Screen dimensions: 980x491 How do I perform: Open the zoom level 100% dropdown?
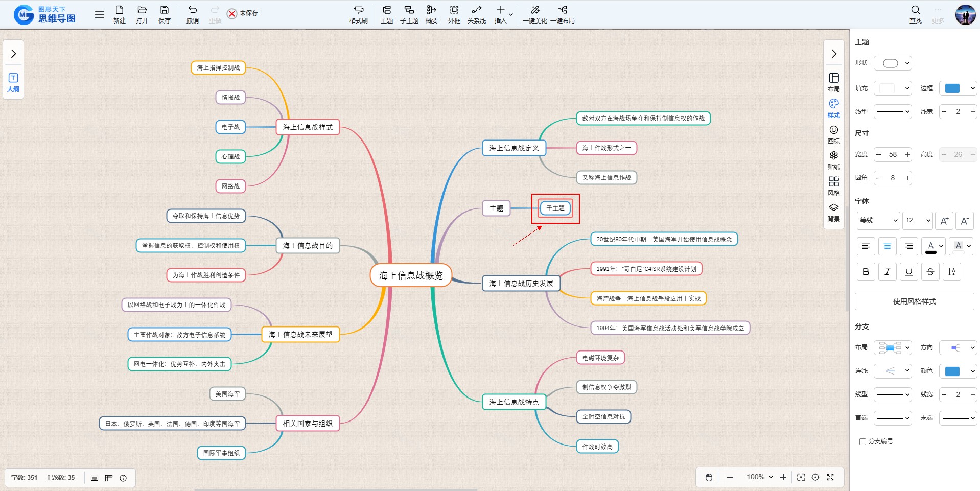coord(759,477)
